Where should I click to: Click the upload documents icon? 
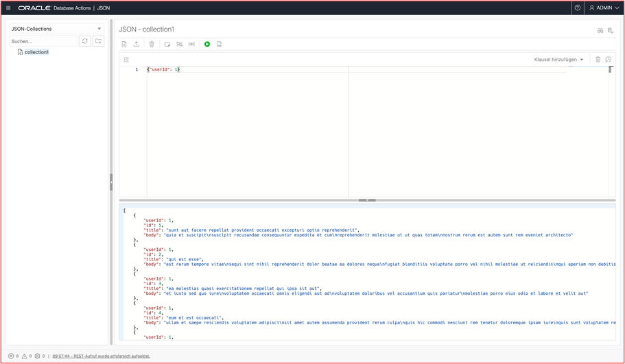tap(137, 44)
